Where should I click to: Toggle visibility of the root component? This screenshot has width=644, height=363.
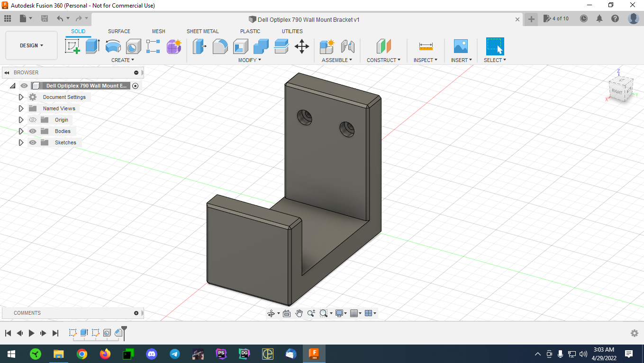(24, 86)
